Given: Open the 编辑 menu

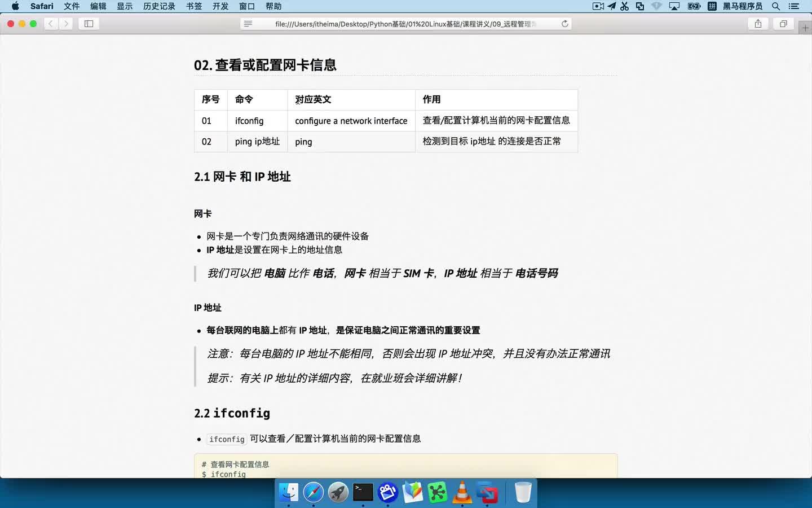Looking at the screenshot, I should click(98, 6).
